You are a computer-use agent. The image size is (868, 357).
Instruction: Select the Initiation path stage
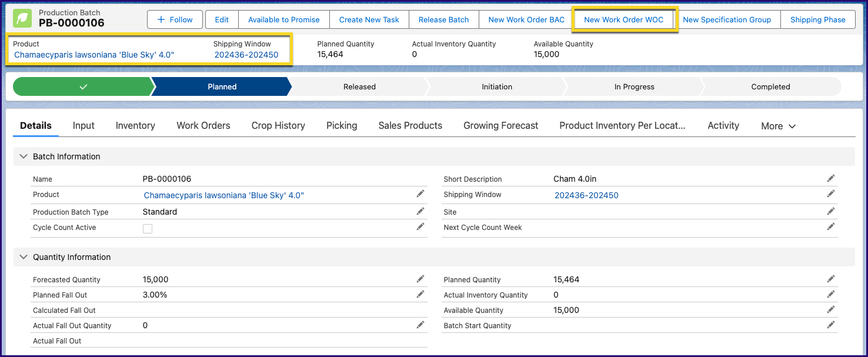click(497, 86)
